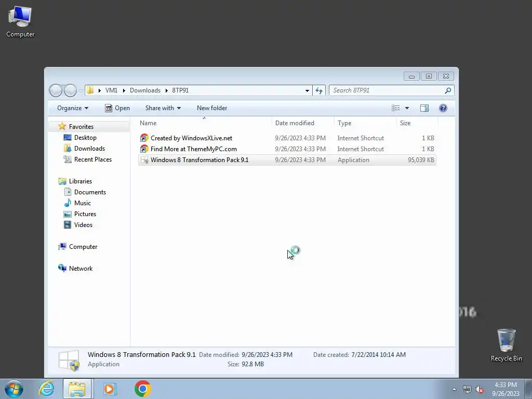The width and height of the screenshot is (532, 399).
Task: Open the Organize menu
Action: point(73,108)
